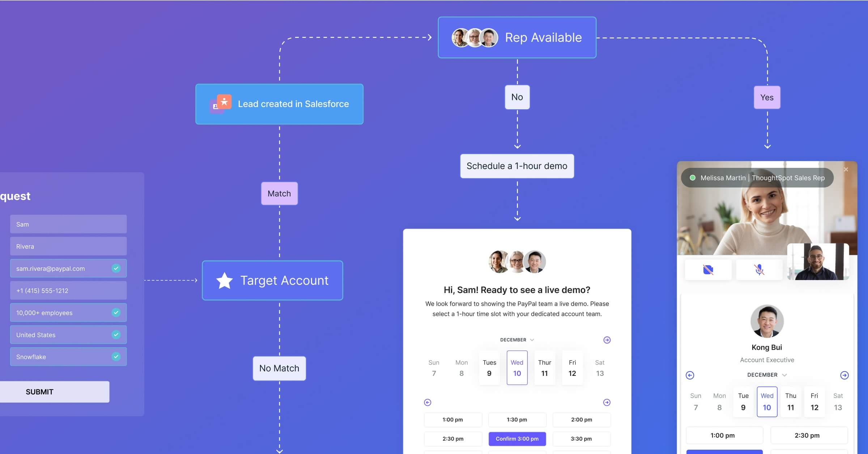Click the next month navigation arrow

(x=606, y=339)
